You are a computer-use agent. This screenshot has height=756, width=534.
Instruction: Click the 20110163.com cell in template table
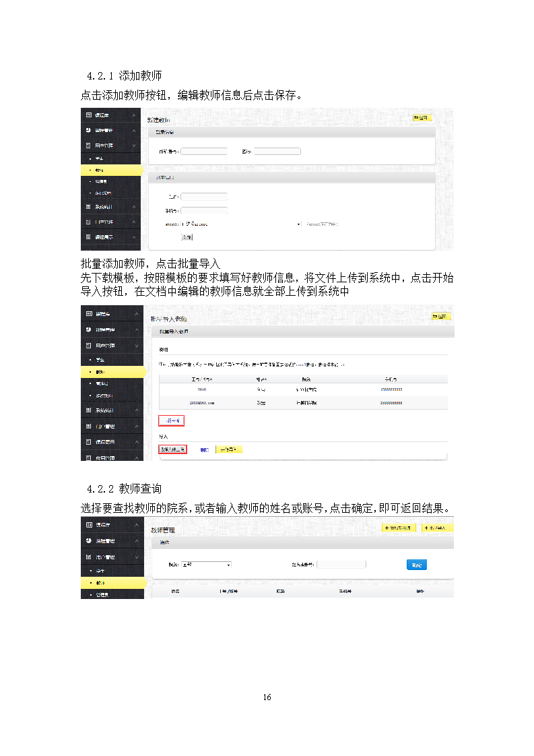(x=202, y=402)
